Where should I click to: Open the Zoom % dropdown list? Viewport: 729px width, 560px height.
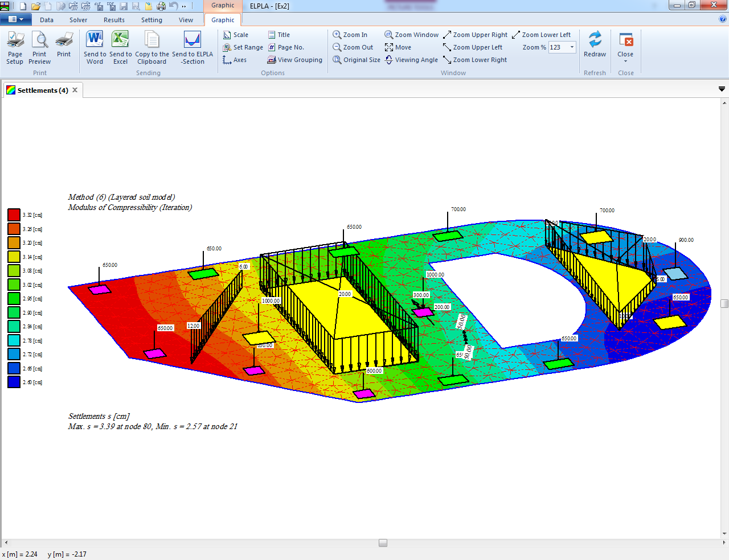[572, 47]
